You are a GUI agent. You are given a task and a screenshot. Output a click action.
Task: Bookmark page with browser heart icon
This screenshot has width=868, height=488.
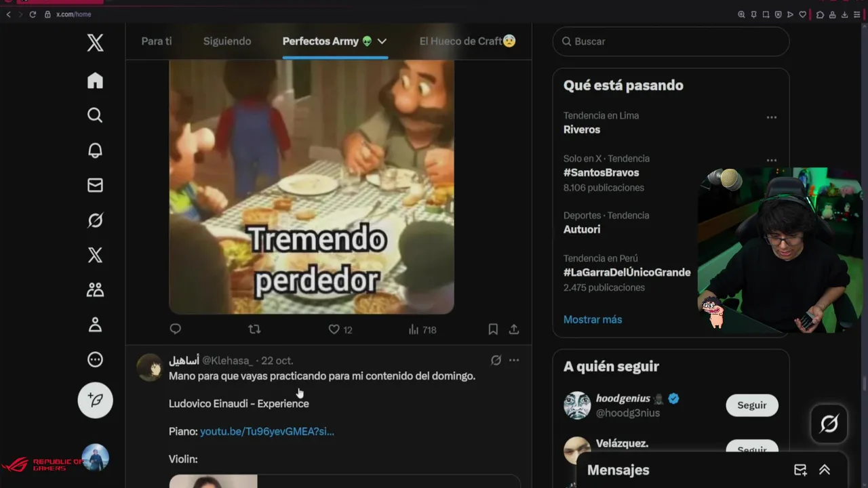[x=803, y=14]
